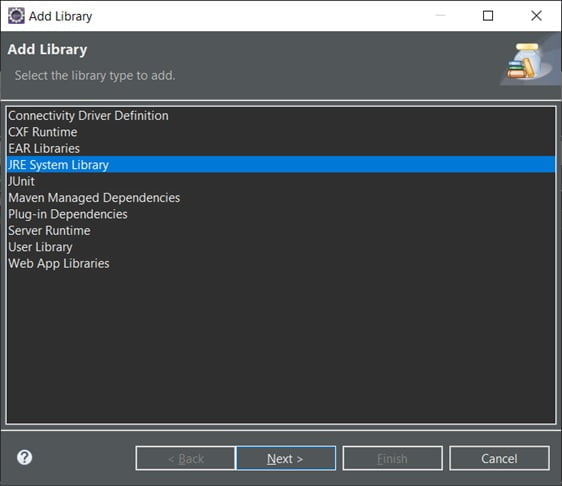Click the Cancel button
Screen dimensions: 562x486
[499, 458]
